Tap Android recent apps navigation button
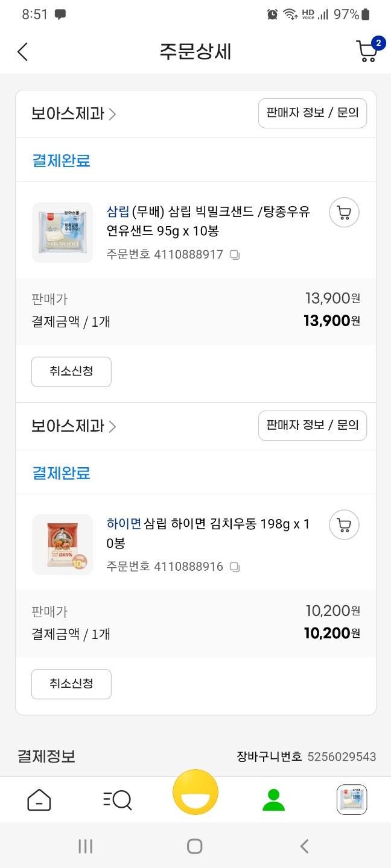The width and height of the screenshot is (391, 868). click(x=86, y=846)
